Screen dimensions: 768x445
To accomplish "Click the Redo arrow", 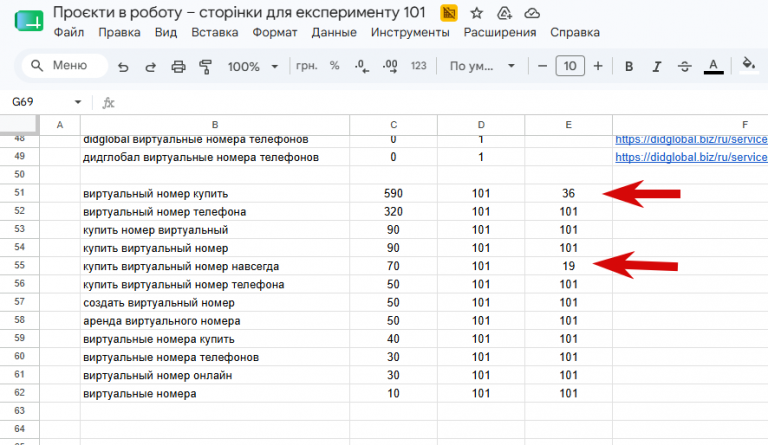I will (150, 67).
